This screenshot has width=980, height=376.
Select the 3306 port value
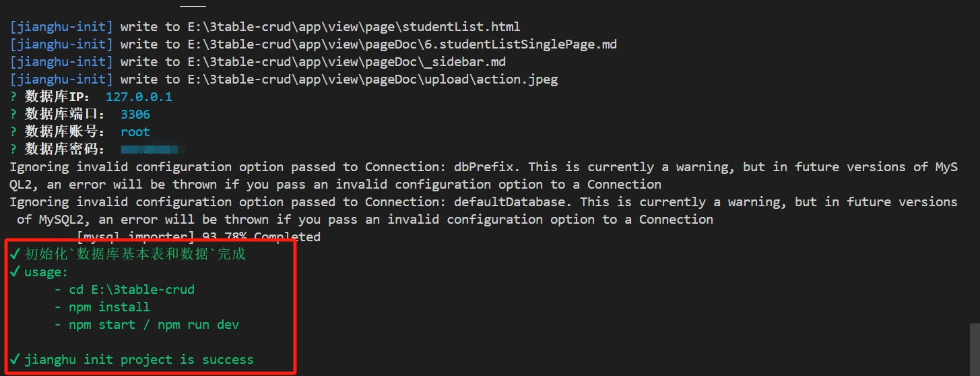pos(135,114)
